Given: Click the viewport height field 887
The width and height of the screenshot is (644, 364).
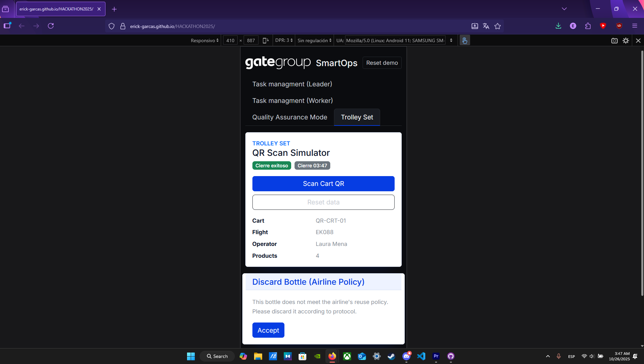Looking at the screenshot, I should (251, 40).
